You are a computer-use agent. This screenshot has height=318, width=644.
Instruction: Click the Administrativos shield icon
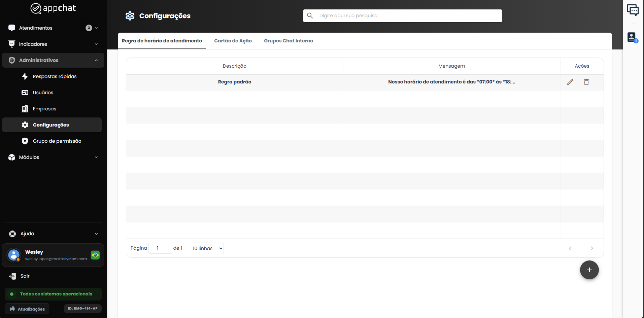[x=12, y=60]
